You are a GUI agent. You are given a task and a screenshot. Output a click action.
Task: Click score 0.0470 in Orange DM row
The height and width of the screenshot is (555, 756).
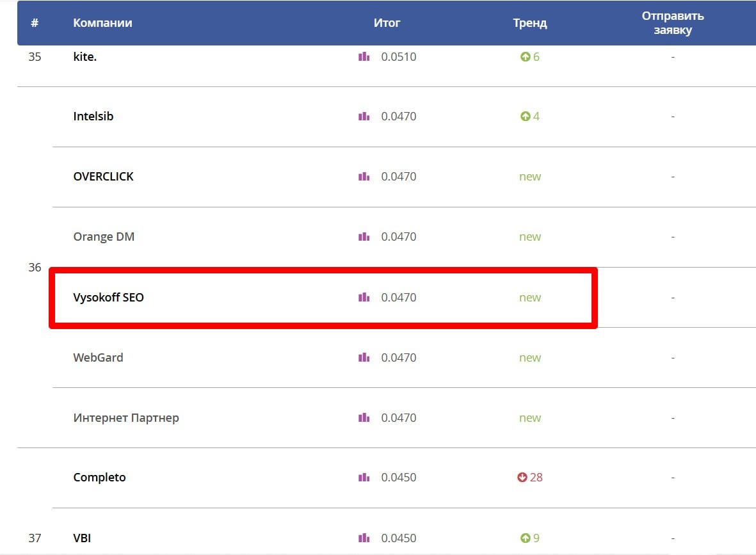point(399,237)
